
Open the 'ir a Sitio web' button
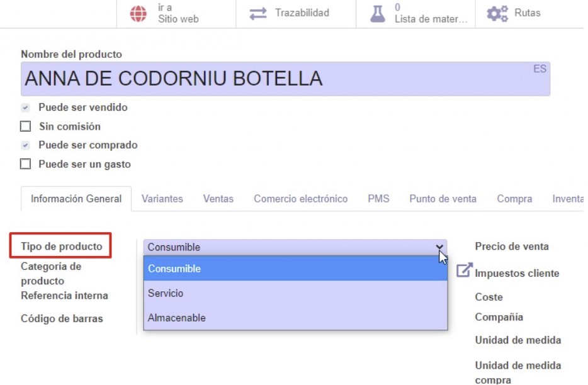[x=176, y=13]
